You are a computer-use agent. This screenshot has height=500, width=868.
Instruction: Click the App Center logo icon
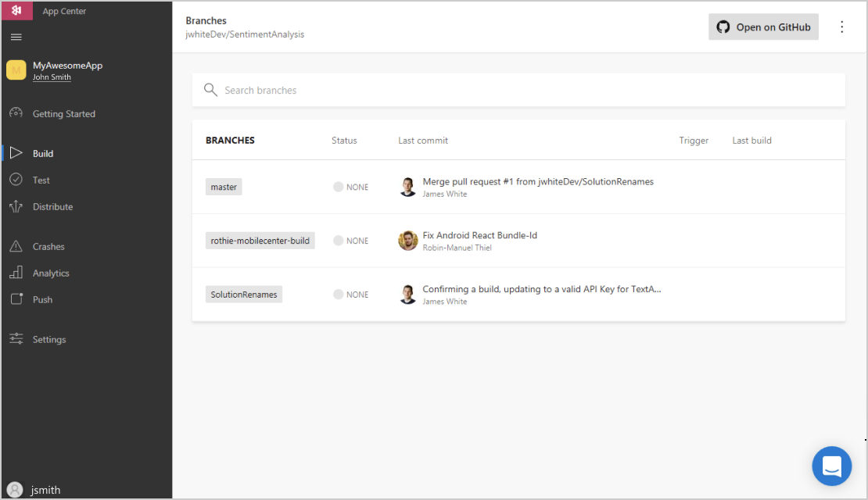pyautogui.click(x=16, y=11)
